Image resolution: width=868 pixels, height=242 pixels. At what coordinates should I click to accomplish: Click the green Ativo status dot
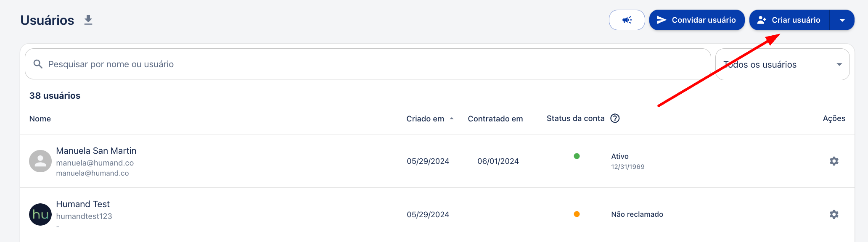tap(577, 156)
